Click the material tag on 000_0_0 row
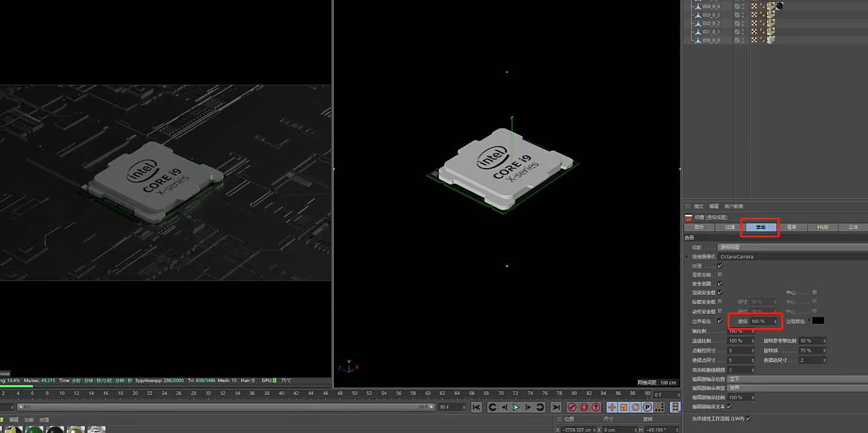Viewport: 868px width, 433px height. point(771,40)
